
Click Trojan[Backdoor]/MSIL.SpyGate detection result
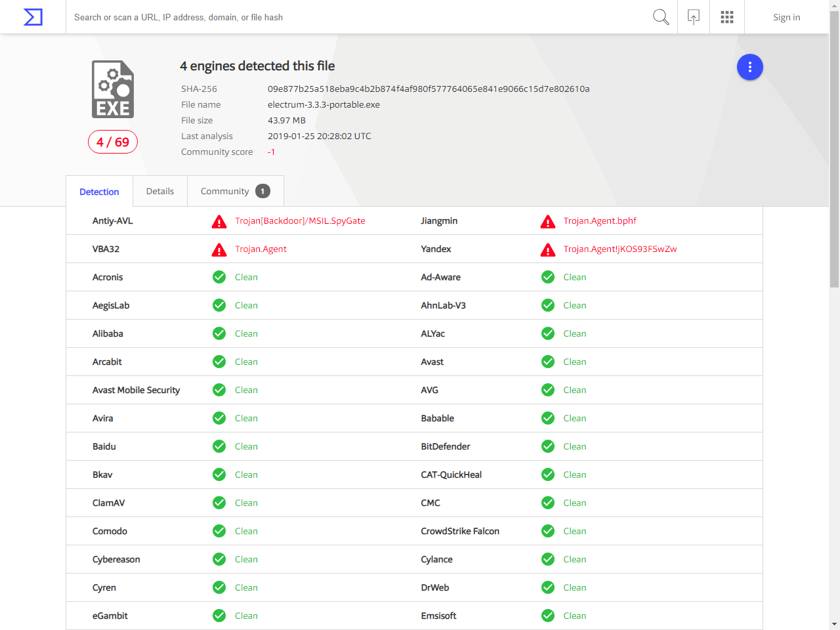[300, 220]
